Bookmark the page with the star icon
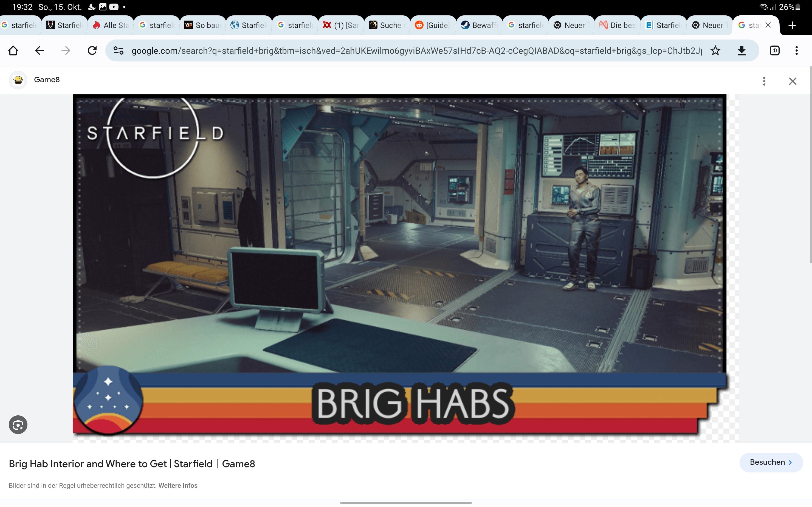 tap(715, 51)
